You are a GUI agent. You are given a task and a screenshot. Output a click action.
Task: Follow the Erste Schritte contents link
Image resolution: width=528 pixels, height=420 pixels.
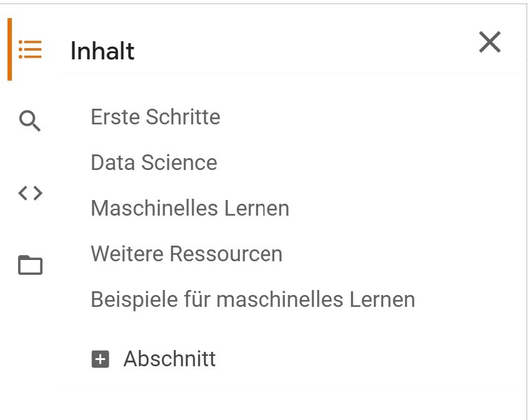pyautogui.click(x=156, y=117)
